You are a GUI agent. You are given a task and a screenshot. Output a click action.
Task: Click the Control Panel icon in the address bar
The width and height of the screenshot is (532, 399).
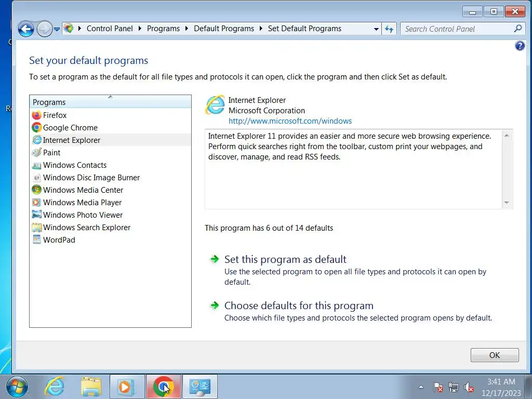click(x=69, y=28)
